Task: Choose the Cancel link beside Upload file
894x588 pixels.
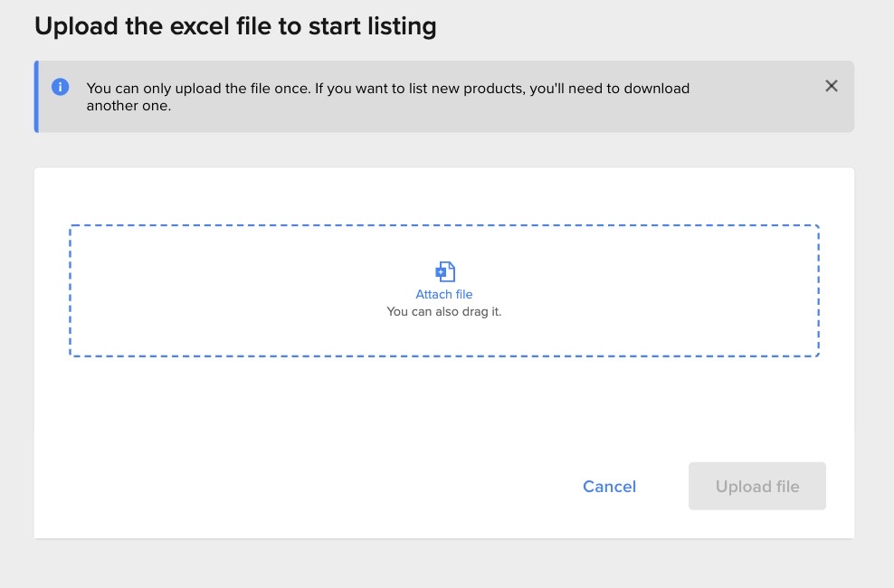Action: [x=609, y=486]
